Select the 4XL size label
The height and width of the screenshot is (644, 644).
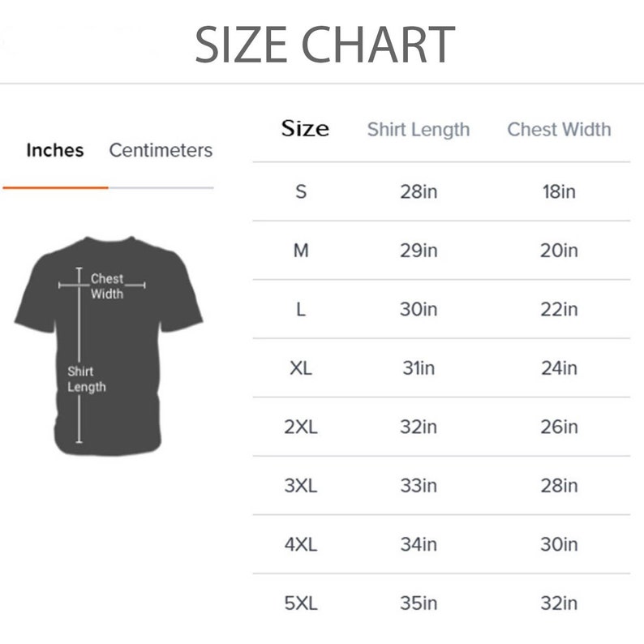point(301,544)
